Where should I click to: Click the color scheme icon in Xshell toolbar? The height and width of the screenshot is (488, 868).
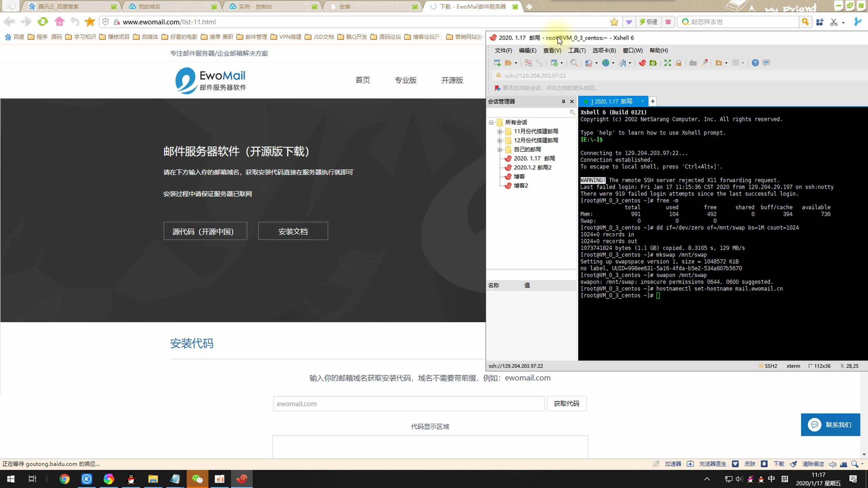(589, 63)
